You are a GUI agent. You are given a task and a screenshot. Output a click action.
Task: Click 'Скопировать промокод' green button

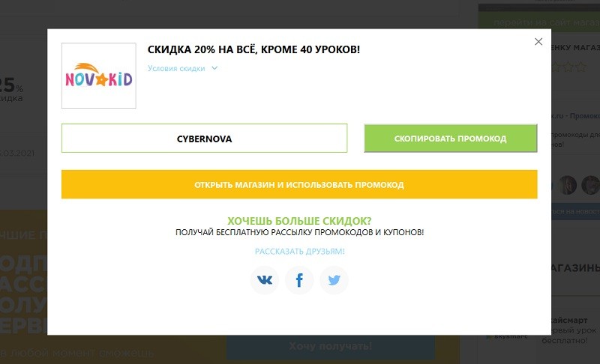click(x=451, y=139)
